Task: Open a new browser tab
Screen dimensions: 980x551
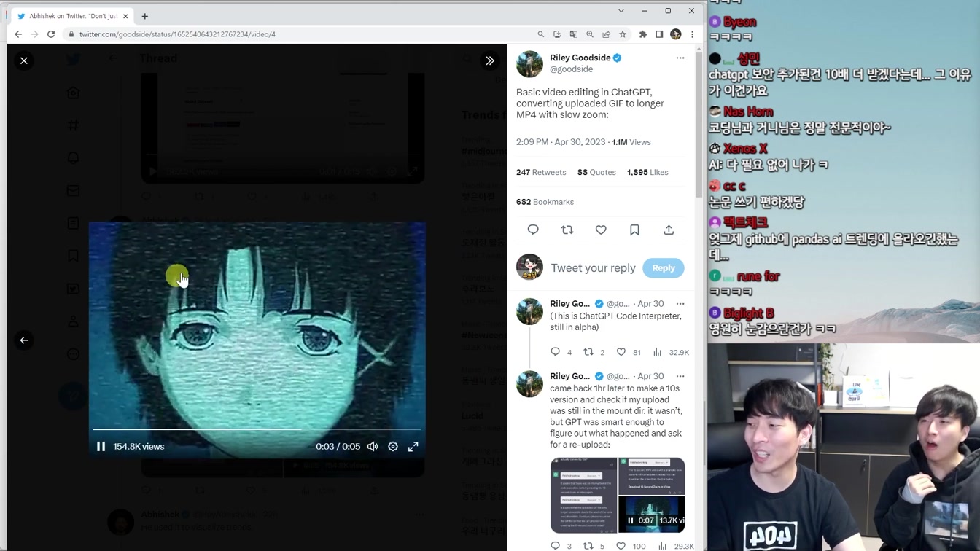Action: click(x=145, y=16)
